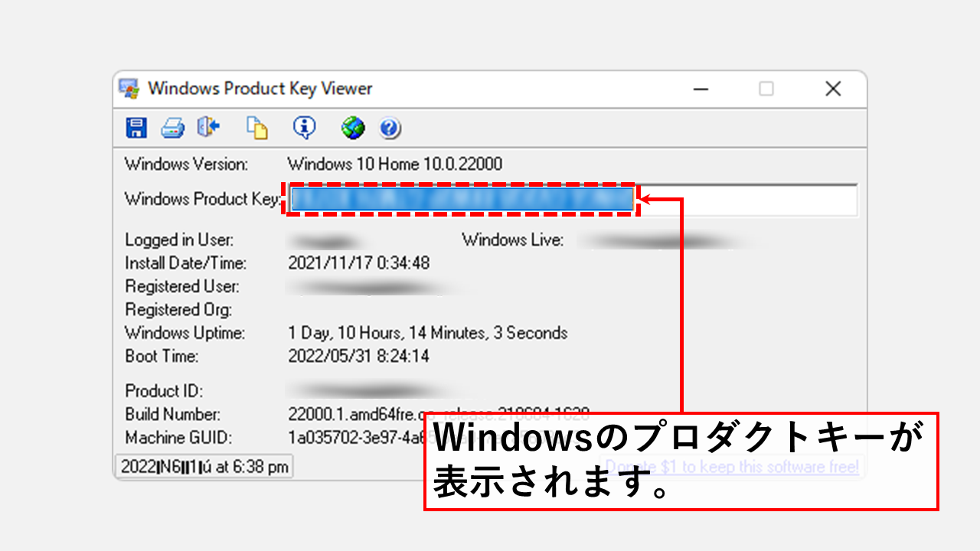Visit the developer website via globe icon
The image size is (980, 551).
click(x=351, y=128)
